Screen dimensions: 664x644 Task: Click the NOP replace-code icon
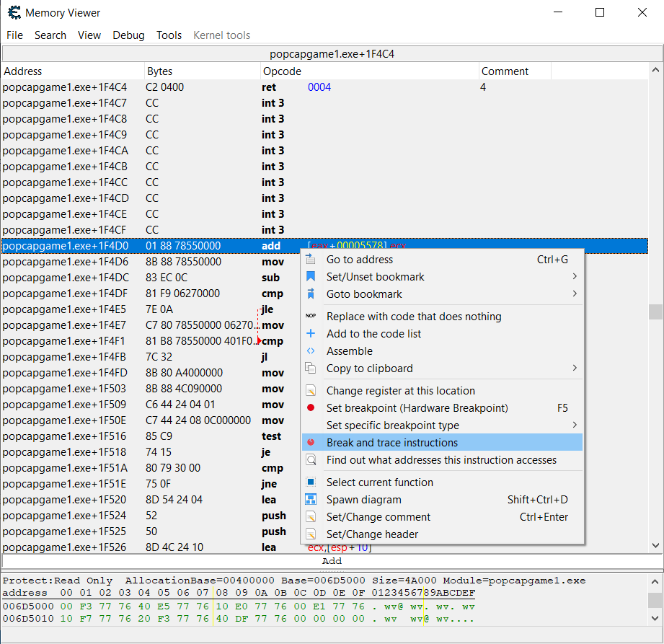(x=311, y=316)
